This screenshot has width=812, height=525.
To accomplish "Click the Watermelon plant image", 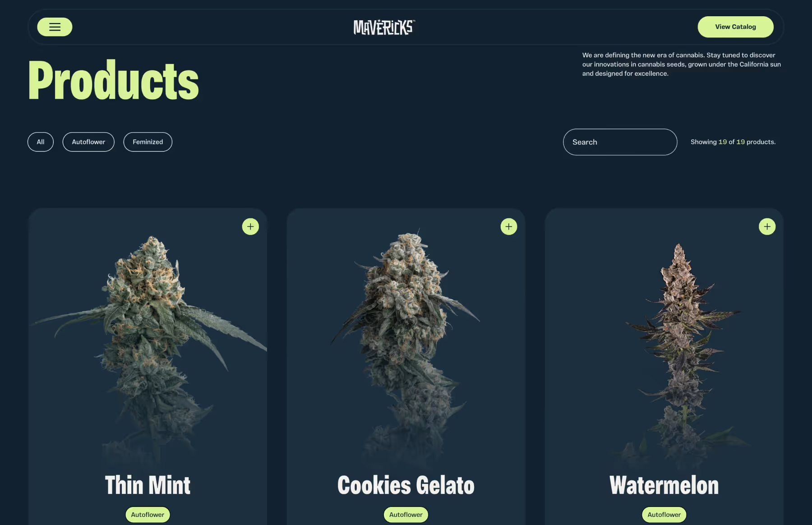I will (681, 352).
